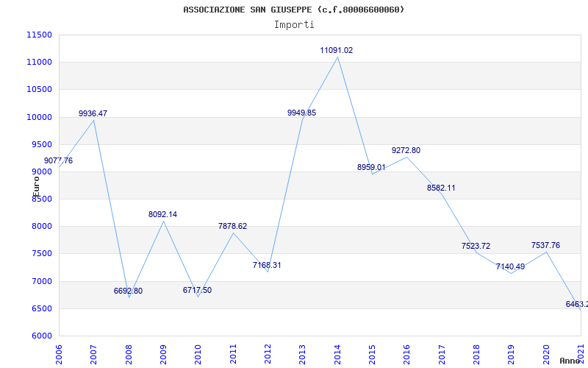This screenshot has height=368, width=588.
Task: Select the 9936.47 data label
Action: pos(93,113)
